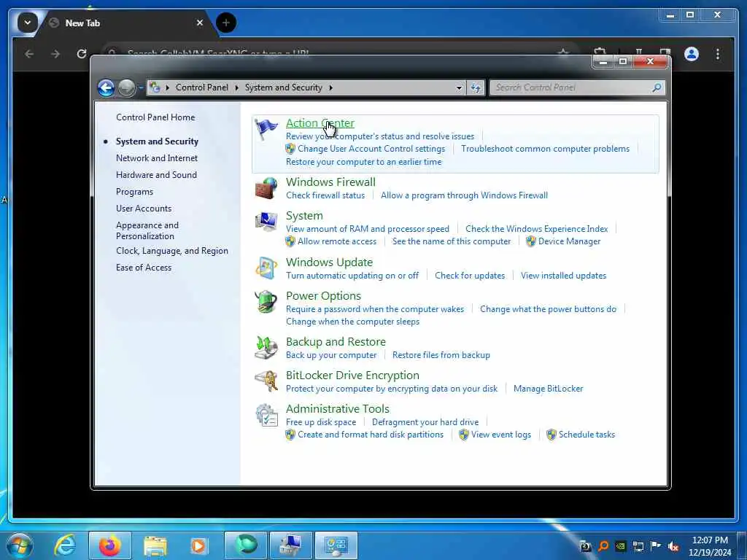747x560 pixels.
Task: Click the greyed-out Forward arrow button
Action: tap(126, 87)
